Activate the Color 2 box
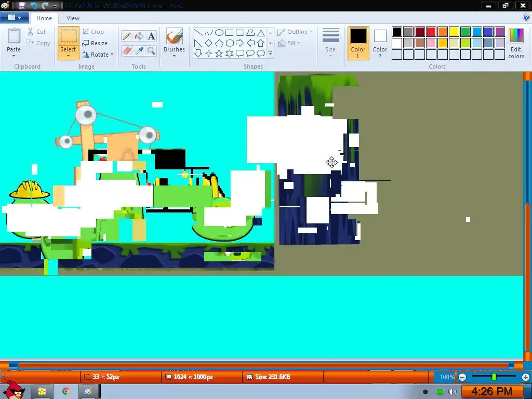 click(x=380, y=43)
